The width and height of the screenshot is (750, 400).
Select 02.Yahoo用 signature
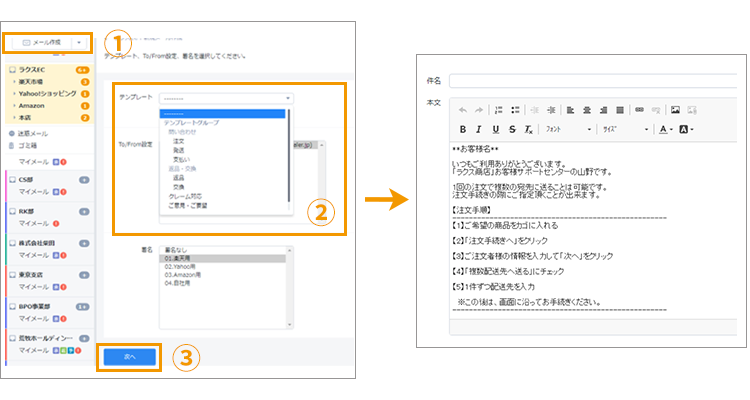pyautogui.click(x=180, y=267)
